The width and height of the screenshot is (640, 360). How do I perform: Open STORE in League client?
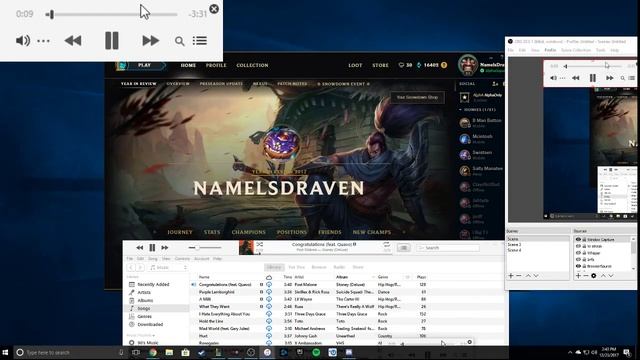click(380, 65)
